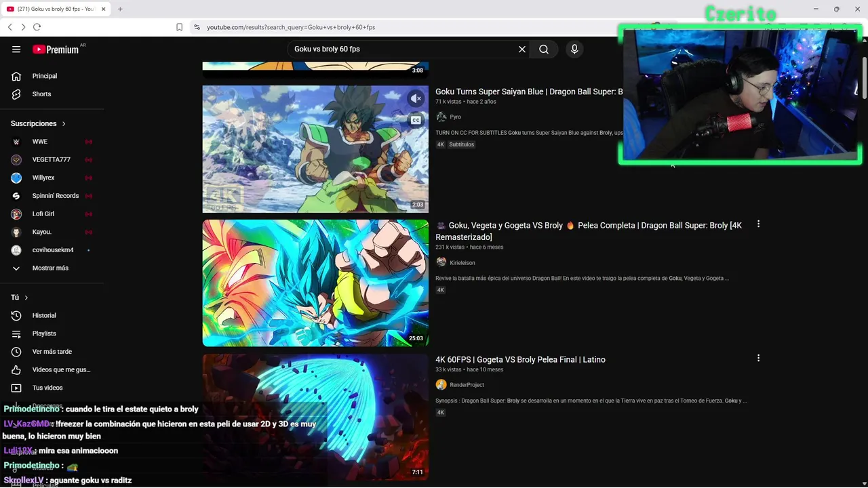The width and height of the screenshot is (868, 488).
Task: Click the Shorts icon in sidebar
Action: coord(16,94)
